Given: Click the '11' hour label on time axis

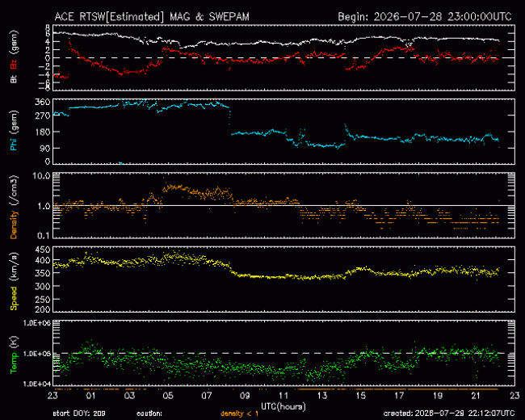Looking at the screenshot, I should (x=283, y=396).
